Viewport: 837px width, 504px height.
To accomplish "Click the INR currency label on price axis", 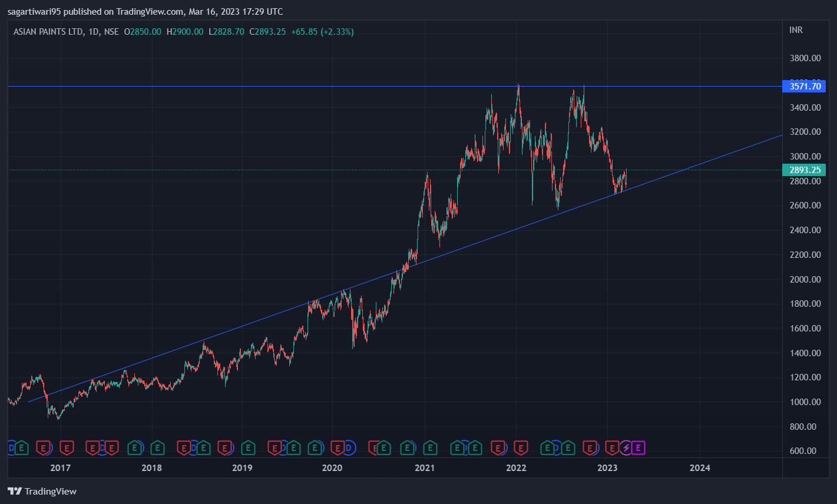I will 796,30.
